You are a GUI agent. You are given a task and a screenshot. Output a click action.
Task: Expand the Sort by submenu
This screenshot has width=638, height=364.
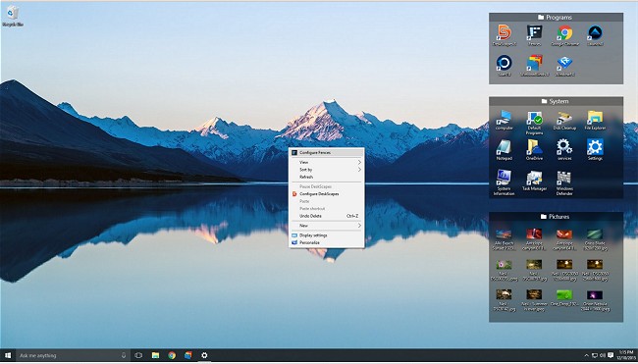[326, 170]
